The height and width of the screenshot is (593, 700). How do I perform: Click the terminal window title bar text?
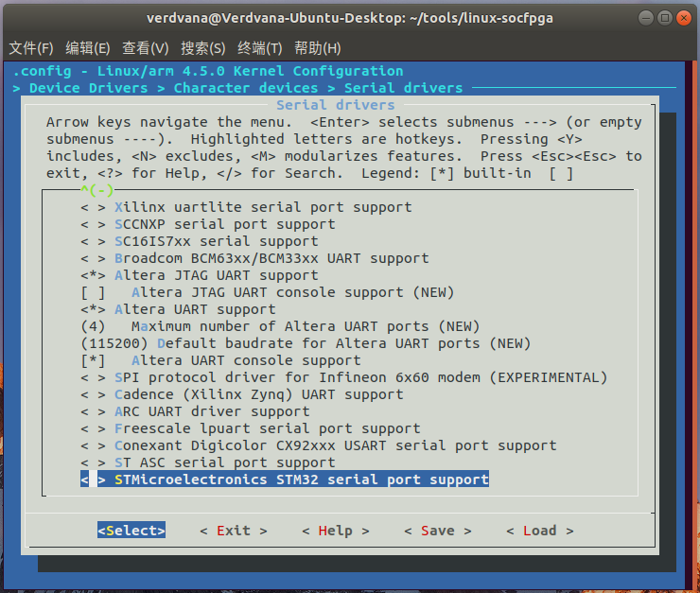(x=350, y=18)
